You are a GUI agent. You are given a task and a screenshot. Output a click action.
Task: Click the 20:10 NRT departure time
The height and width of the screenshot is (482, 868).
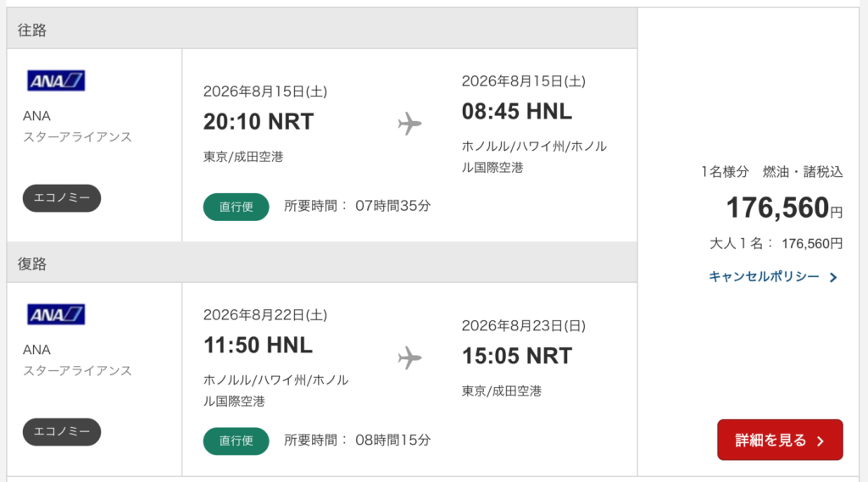(x=259, y=122)
